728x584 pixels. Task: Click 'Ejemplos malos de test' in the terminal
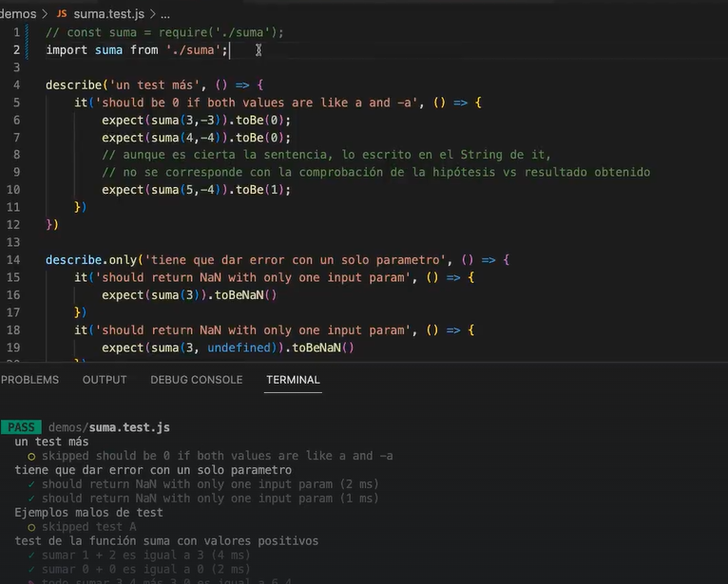coord(88,513)
